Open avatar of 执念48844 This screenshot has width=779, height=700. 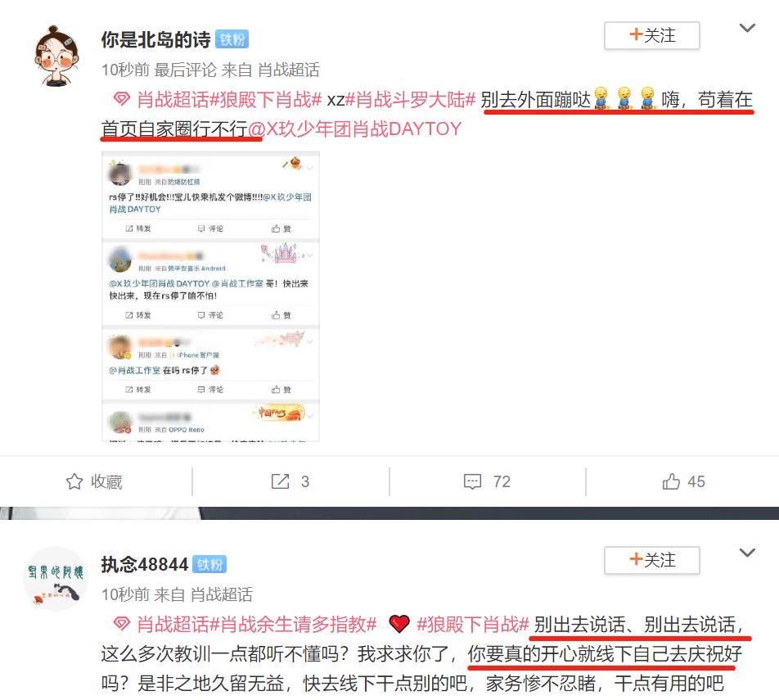click(56, 579)
